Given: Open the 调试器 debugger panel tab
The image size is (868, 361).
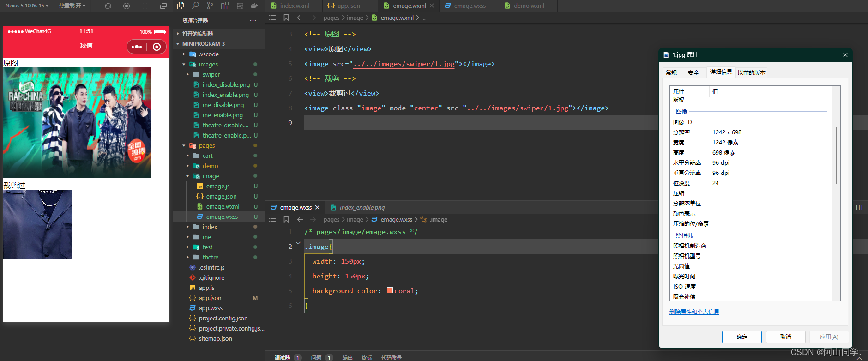Looking at the screenshot, I should click(x=282, y=357).
